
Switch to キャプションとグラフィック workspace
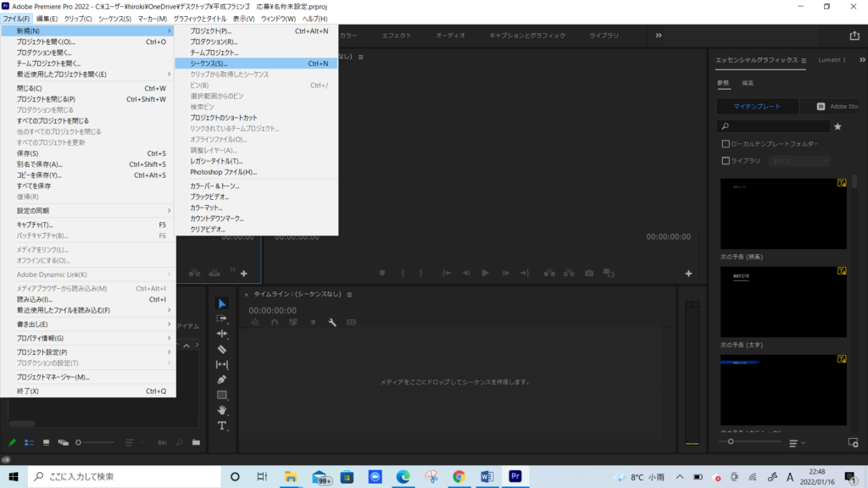click(527, 36)
